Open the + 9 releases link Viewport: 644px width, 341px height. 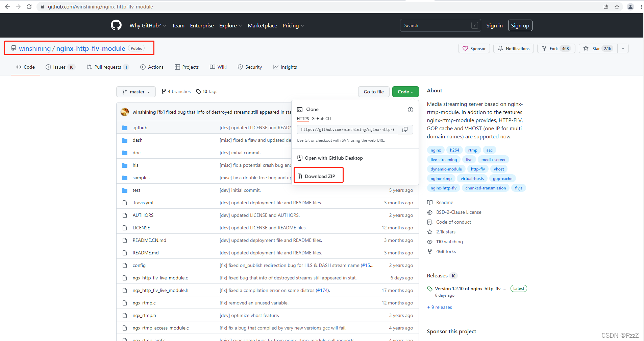[x=440, y=307]
